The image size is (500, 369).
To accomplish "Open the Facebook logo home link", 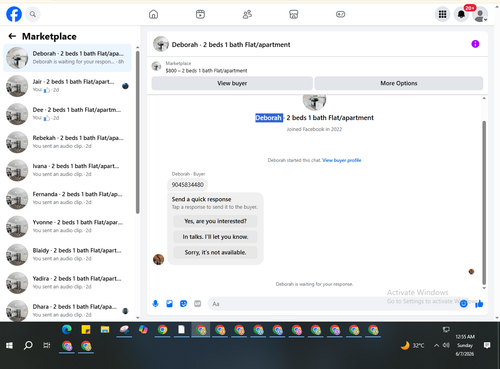I will pyautogui.click(x=14, y=14).
